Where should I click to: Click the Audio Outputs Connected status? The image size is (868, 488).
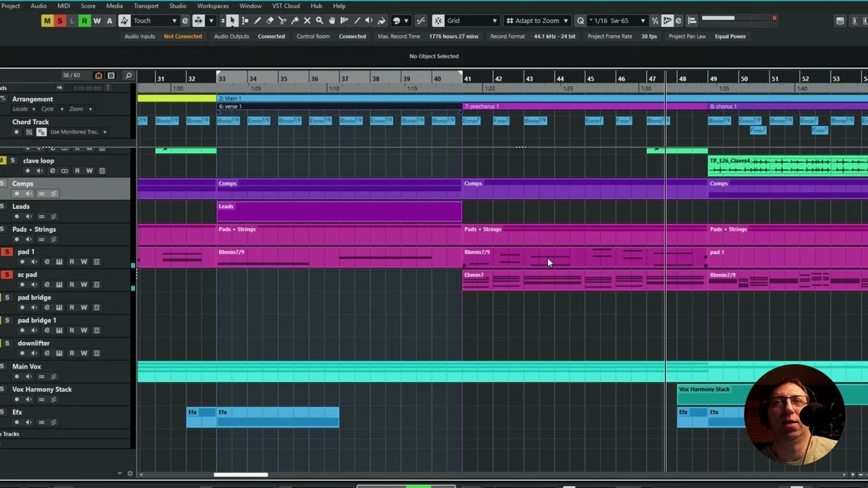271,37
